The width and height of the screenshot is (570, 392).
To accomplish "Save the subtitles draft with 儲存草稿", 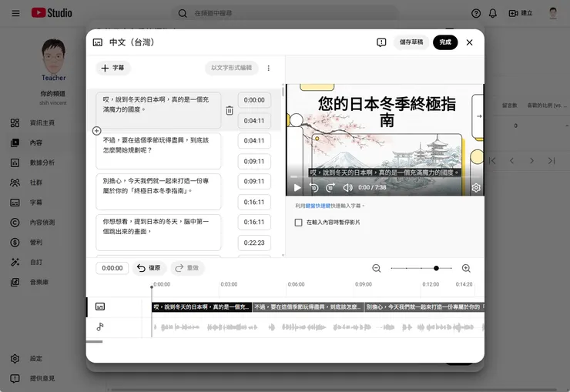I will point(411,42).
